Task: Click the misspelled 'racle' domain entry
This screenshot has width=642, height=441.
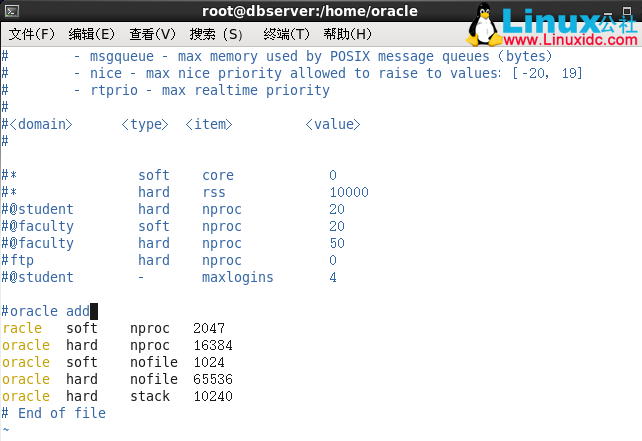Action: click(22, 328)
